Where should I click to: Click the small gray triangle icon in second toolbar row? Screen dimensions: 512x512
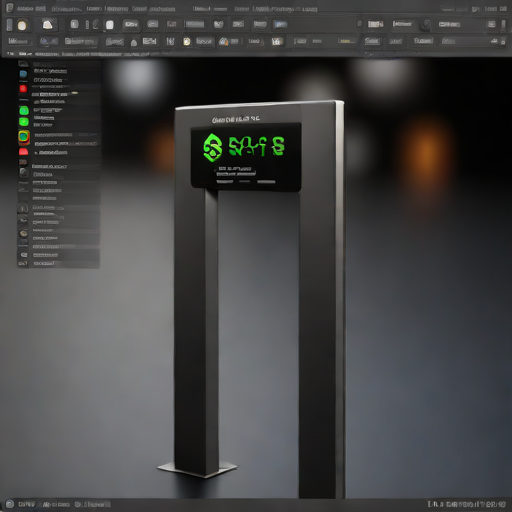pos(134,43)
